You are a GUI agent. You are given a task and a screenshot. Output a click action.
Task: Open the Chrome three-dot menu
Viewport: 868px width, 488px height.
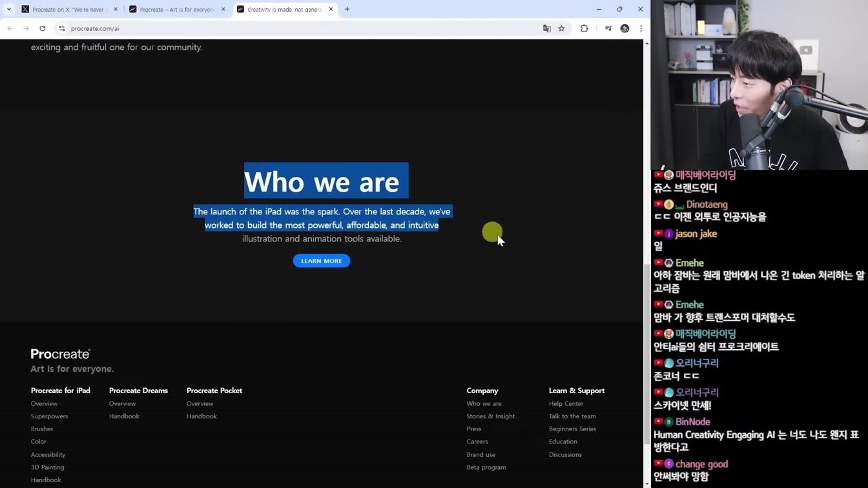641,28
